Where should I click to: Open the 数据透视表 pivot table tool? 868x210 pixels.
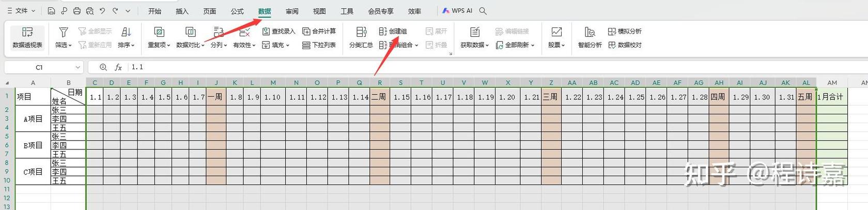pyautogui.click(x=27, y=38)
